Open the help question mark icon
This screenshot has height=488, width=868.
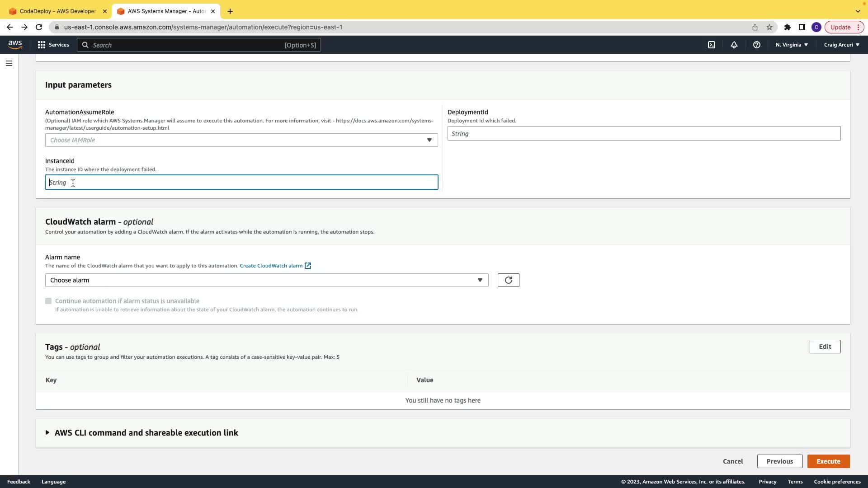[757, 45]
